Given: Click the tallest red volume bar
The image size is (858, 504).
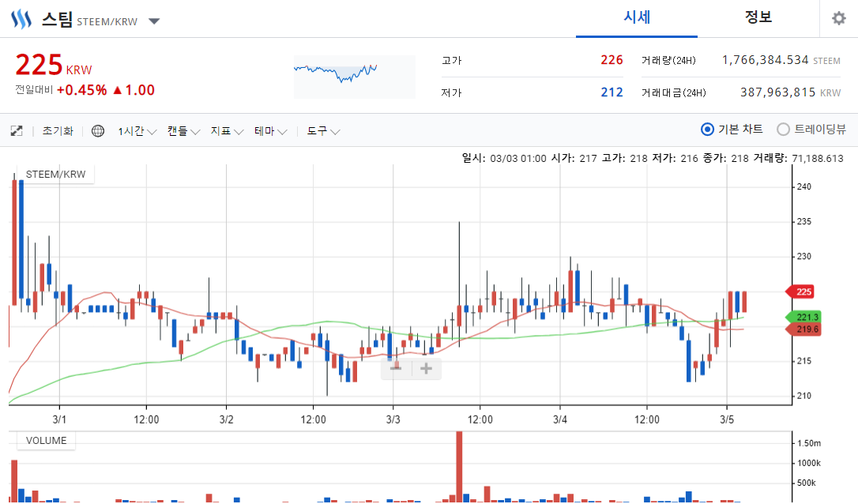Looking at the screenshot, I should click(x=459, y=466).
